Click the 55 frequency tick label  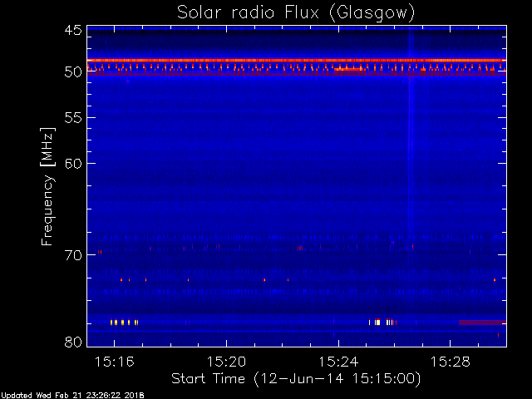coord(73,117)
